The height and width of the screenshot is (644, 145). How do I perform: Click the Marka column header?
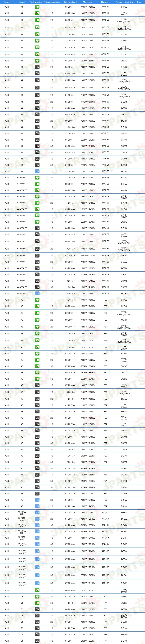[x=7, y=2]
